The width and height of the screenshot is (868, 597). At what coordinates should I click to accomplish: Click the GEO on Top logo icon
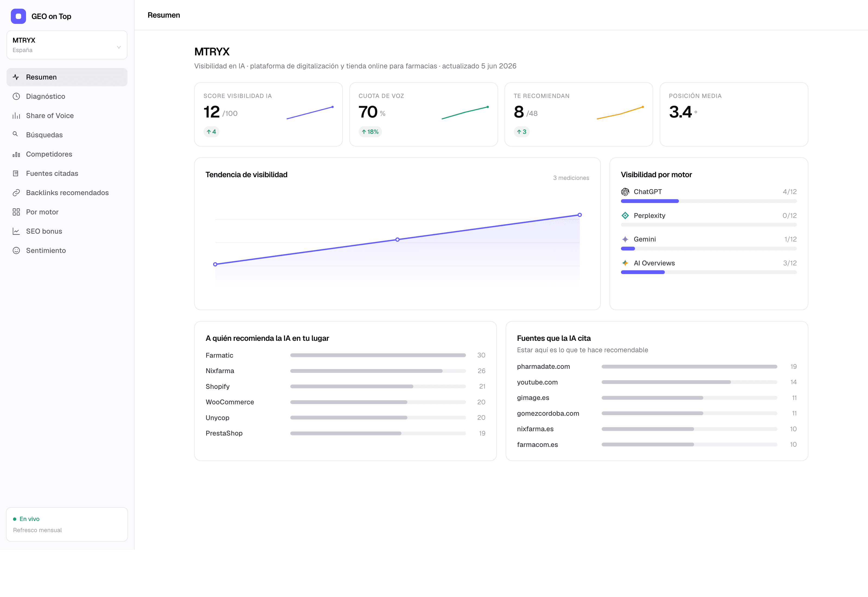tap(18, 16)
